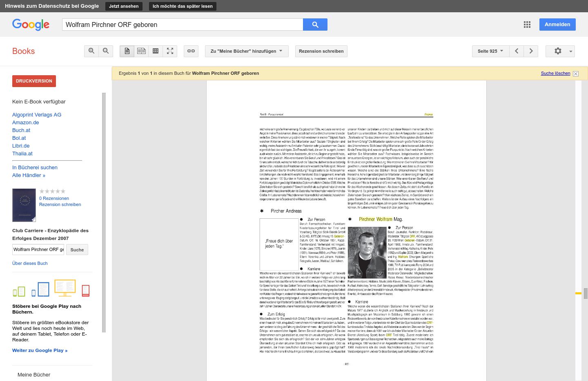The image size is (588, 381).
Task: Click the Suche button in sidebar
Action: click(77, 250)
